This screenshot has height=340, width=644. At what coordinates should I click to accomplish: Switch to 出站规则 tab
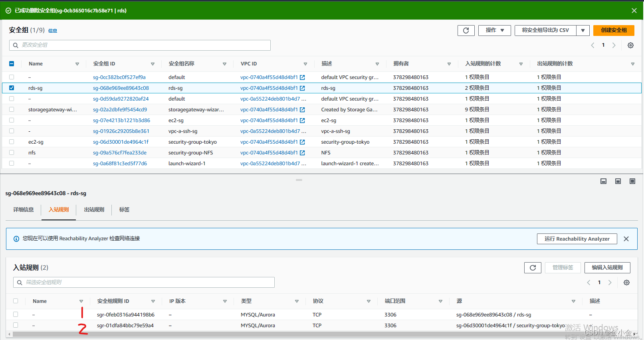click(x=94, y=210)
